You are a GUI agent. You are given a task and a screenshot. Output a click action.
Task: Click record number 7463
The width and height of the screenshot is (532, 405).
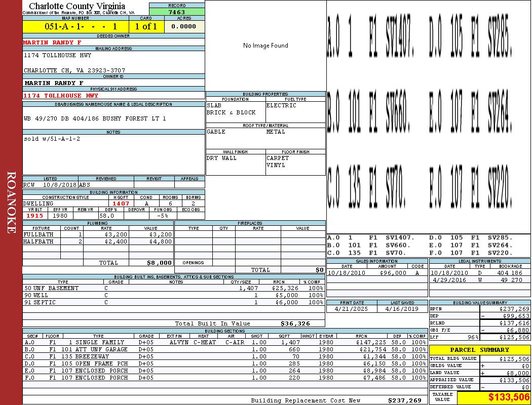pos(177,12)
